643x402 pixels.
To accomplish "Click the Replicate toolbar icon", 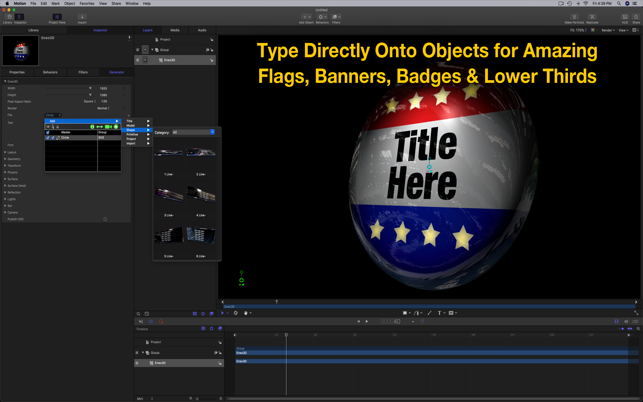I will (592, 17).
